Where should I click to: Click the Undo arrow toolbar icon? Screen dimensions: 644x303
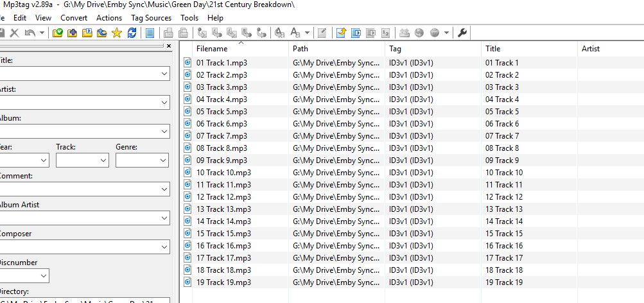pyautogui.click(x=30, y=33)
